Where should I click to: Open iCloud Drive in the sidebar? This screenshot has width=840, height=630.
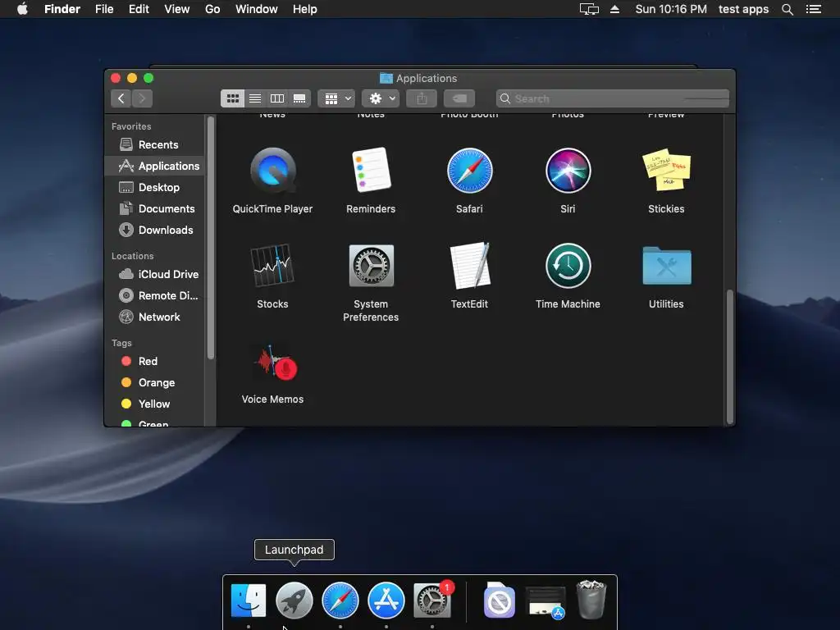155,274
